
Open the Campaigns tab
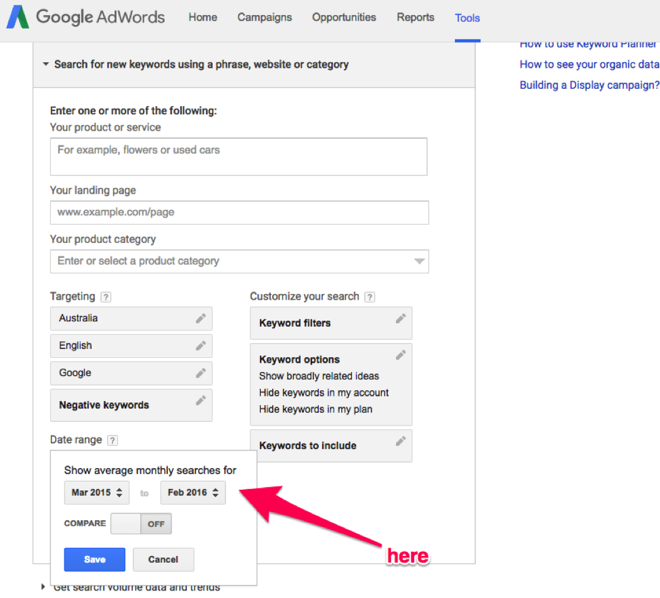click(264, 17)
